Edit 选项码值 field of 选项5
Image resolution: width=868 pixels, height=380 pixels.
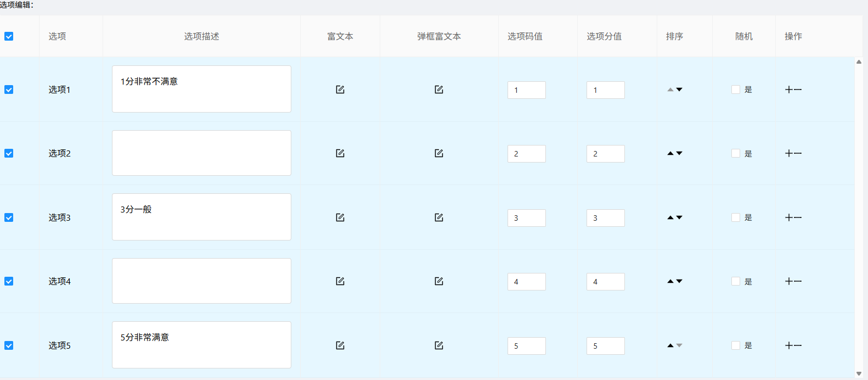(527, 346)
